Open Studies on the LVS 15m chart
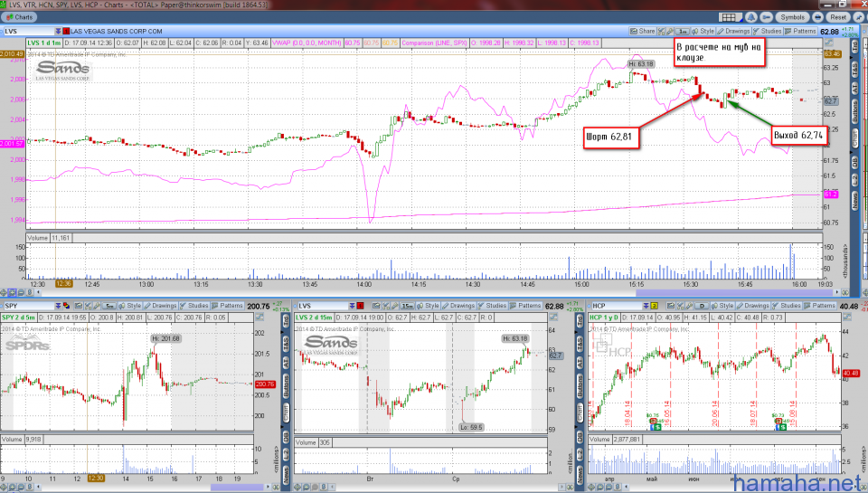This screenshot has width=868, height=493. tap(492, 306)
